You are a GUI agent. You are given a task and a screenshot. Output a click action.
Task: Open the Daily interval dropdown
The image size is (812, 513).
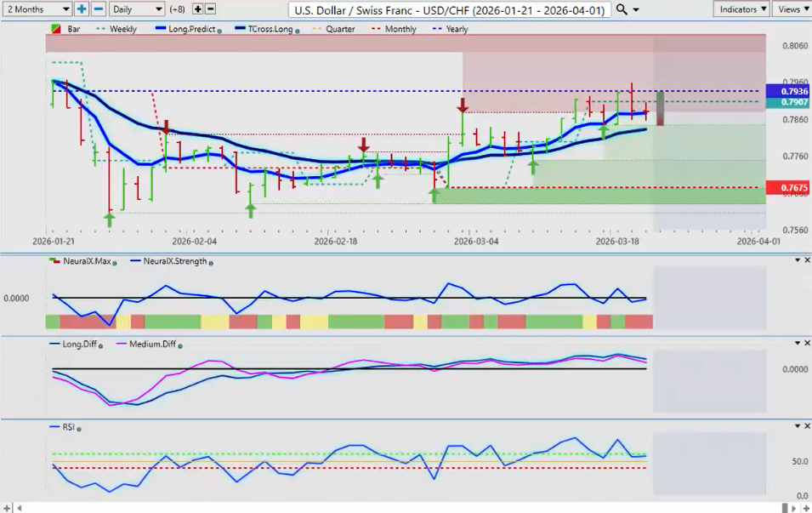point(136,9)
